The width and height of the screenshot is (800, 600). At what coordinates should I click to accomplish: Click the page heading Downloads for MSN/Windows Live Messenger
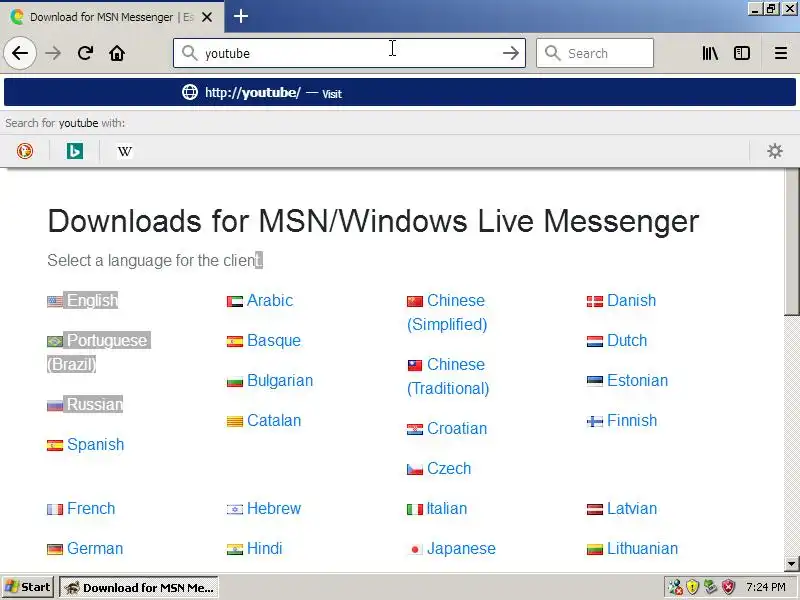373,221
